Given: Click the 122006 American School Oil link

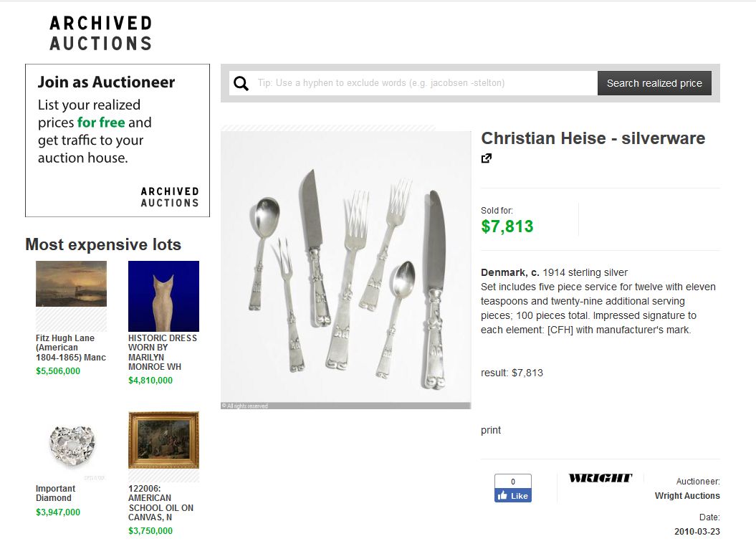Looking at the screenshot, I should pyautogui.click(x=161, y=503).
